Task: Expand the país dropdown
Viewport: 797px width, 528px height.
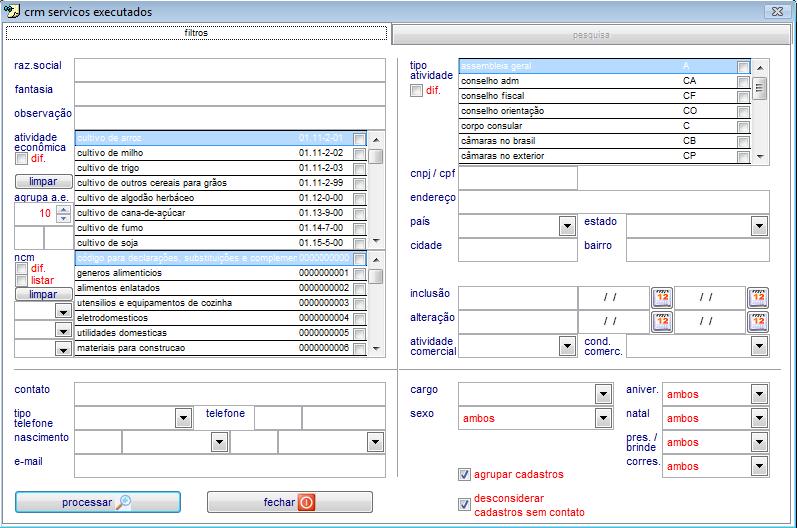Action: coord(565,227)
